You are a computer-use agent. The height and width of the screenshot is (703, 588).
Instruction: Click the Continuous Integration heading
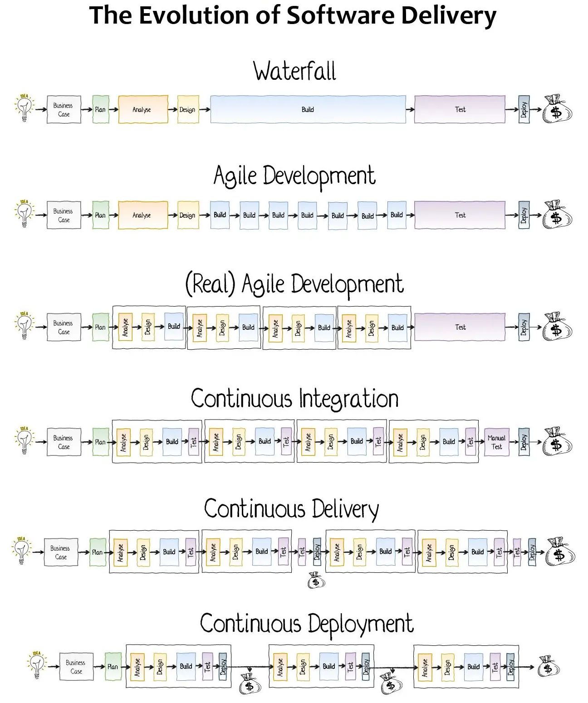coord(294,399)
